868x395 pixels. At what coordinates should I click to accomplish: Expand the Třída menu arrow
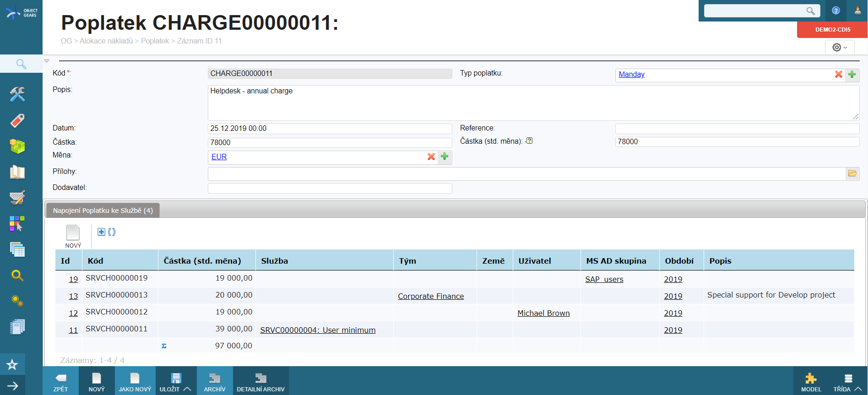tap(858, 389)
